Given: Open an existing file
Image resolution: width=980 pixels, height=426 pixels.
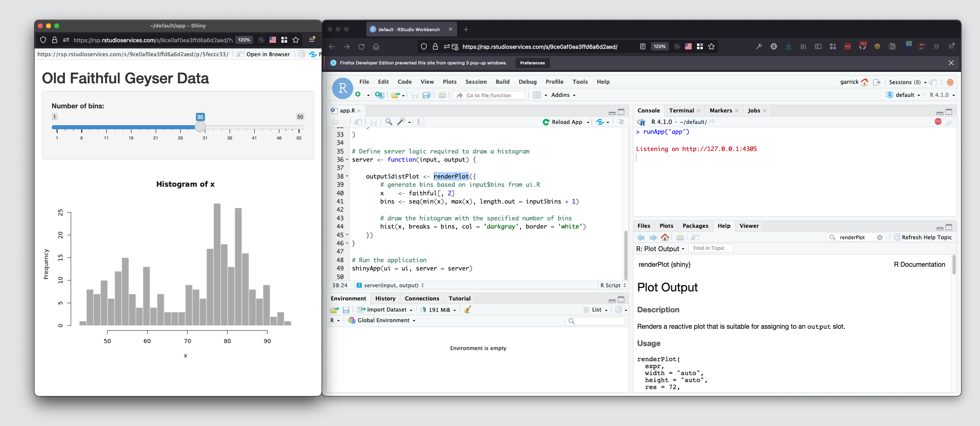Looking at the screenshot, I should click(x=396, y=95).
